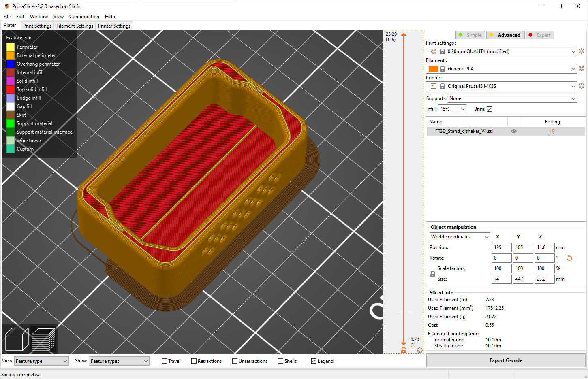Open the Supports dropdown

pos(512,98)
